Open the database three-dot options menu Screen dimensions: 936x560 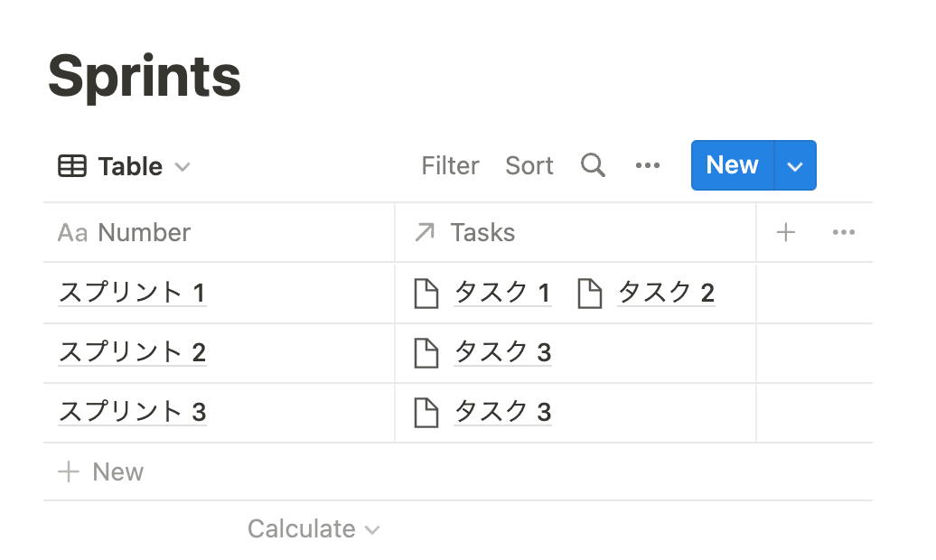(x=648, y=165)
